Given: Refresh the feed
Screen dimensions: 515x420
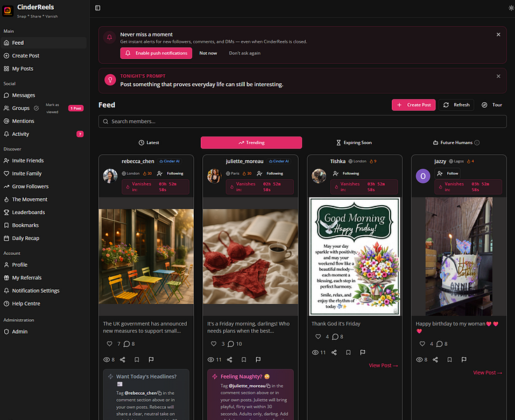Looking at the screenshot, I should click(456, 105).
